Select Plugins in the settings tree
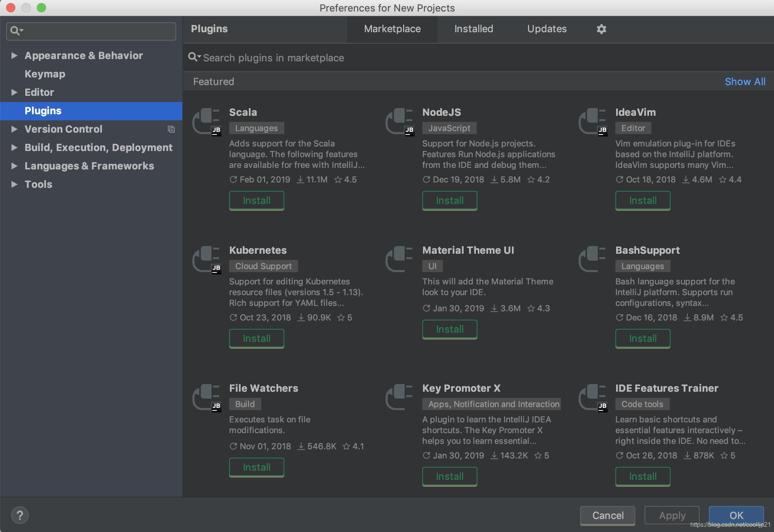 pyautogui.click(x=91, y=111)
